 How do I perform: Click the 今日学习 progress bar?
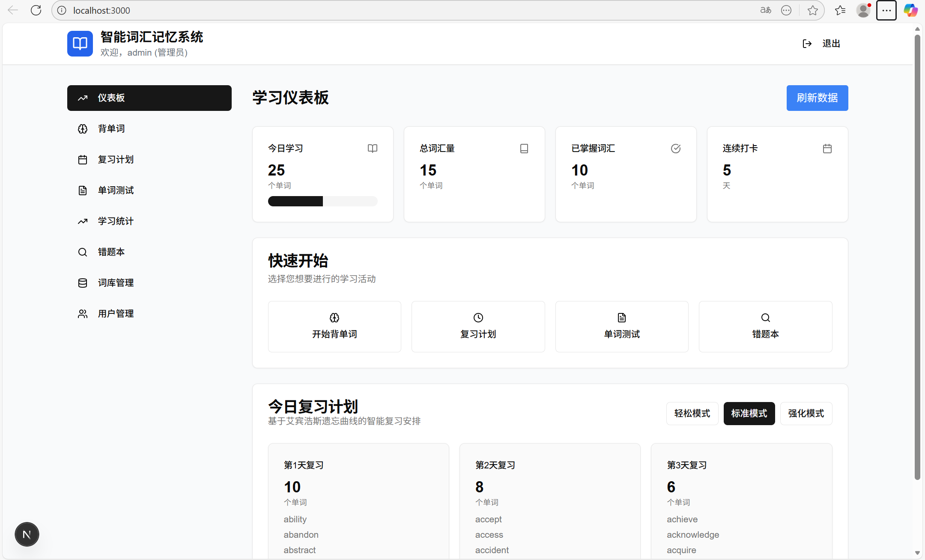click(x=322, y=201)
